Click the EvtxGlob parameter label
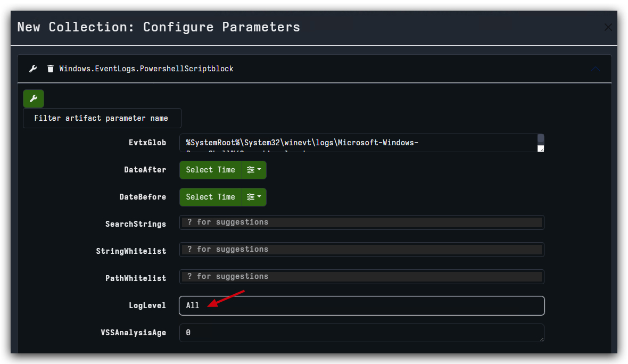 tap(147, 143)
